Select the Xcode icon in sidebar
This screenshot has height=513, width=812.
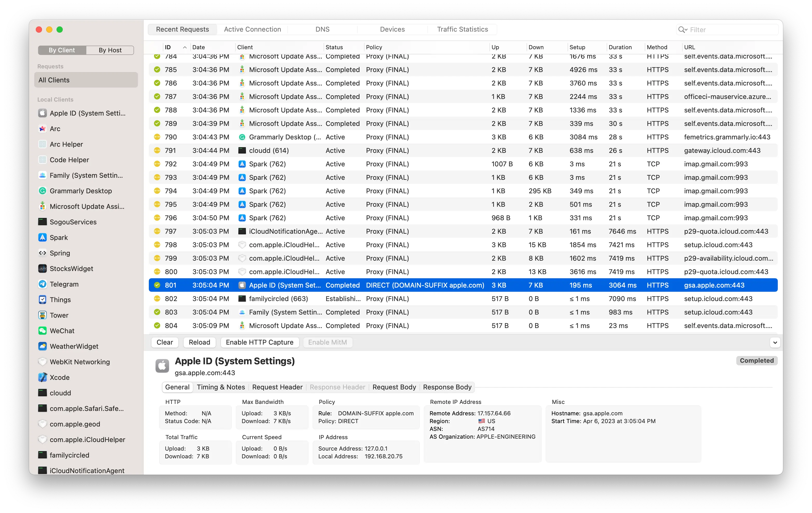pos(43,377)
